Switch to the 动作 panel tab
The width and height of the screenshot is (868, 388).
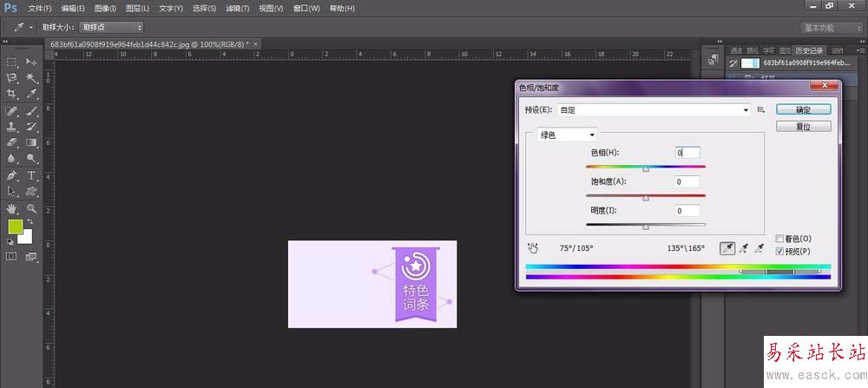tap(837, 49)
